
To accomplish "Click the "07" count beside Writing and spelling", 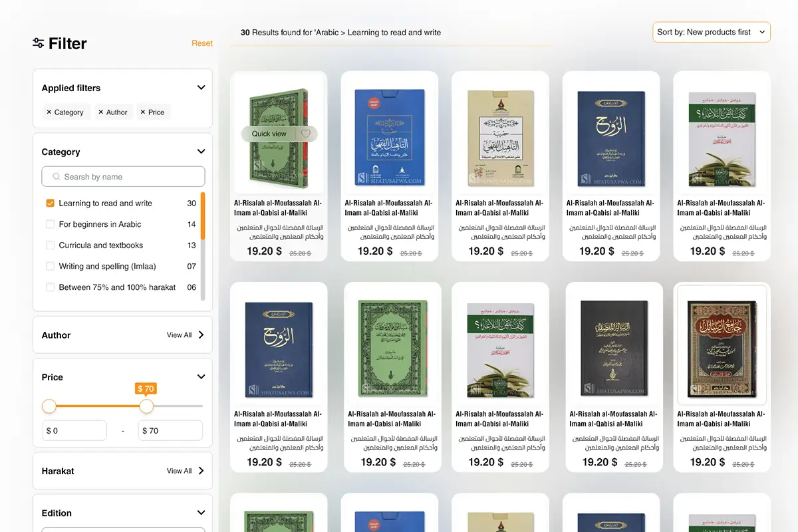I will click(192, 266).
